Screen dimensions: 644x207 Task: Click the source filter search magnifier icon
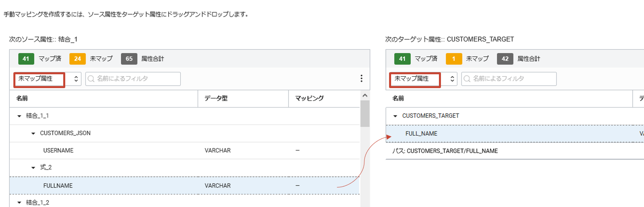[x=91, y=79]
